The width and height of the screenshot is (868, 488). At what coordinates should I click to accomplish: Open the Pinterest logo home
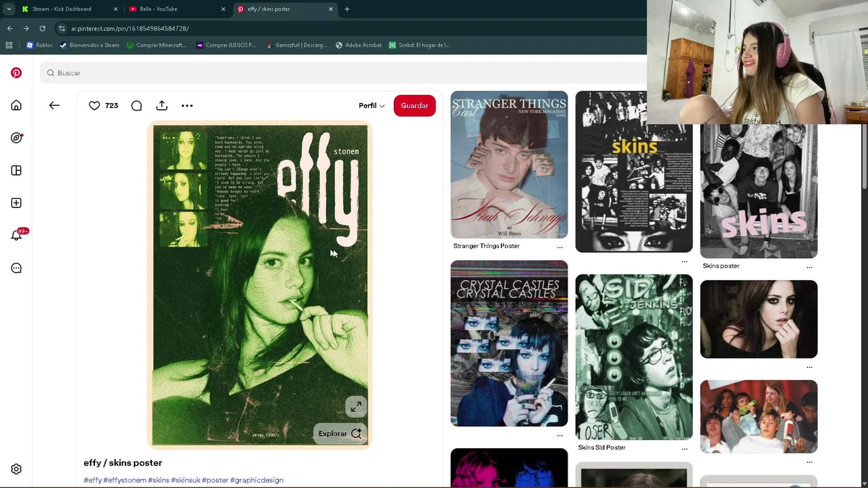click(16, 73)
